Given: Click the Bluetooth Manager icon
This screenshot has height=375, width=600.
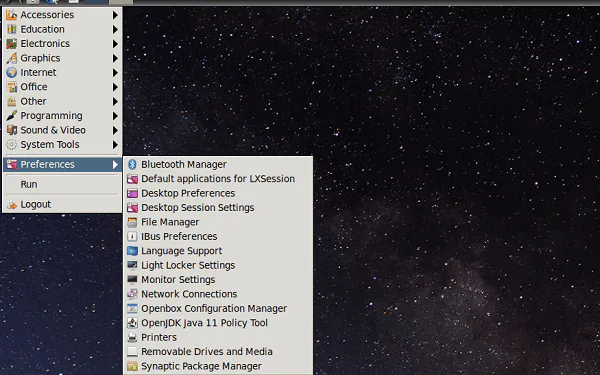Looking at the screenshot, I should pos(132,165).
